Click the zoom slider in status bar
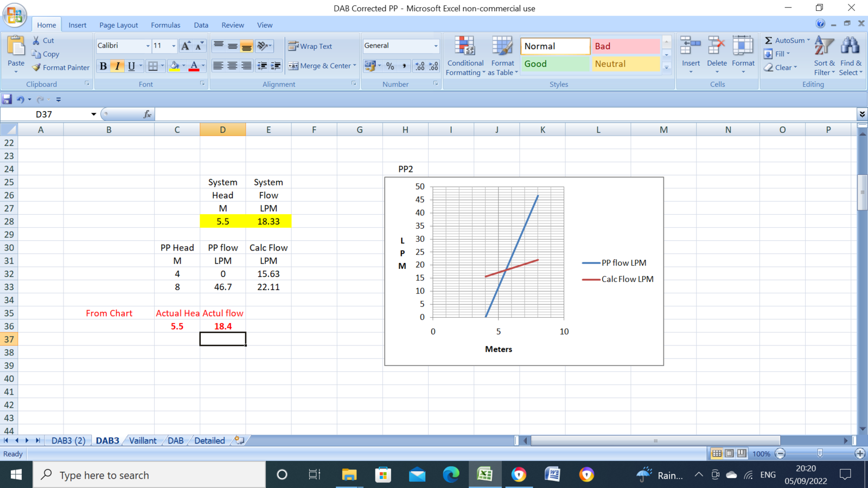 point(820,453)
